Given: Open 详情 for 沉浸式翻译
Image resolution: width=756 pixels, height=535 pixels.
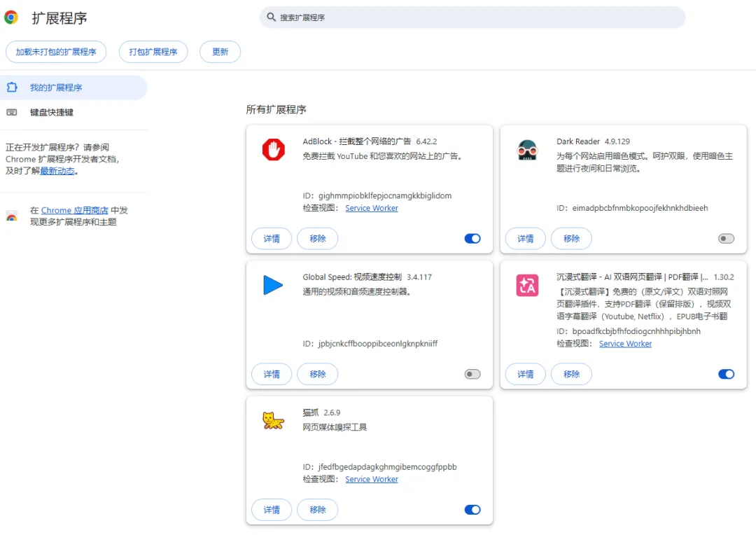Looking at the screenshot, I should point(526,374).
